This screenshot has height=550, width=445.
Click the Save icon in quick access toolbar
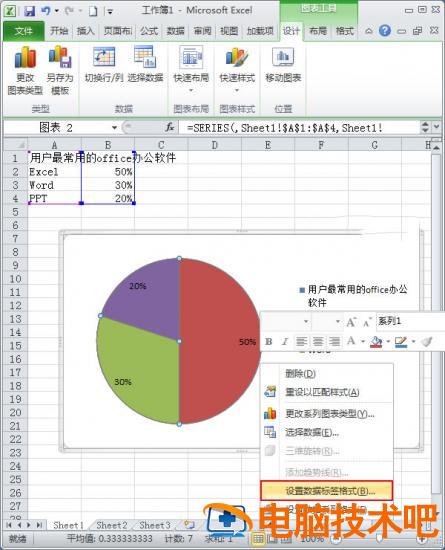click(29, 11)
